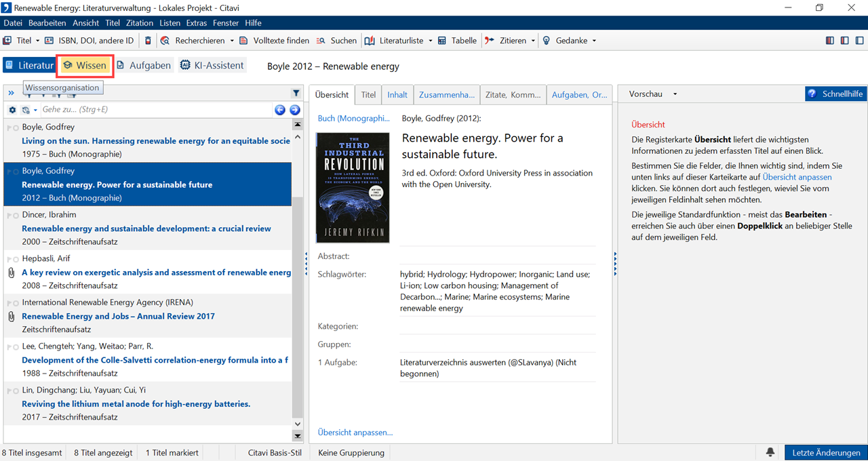Open the Tabelle table view
Image resolution: width=868 pixels, height=461 pixels.
(x=457, y=41)
